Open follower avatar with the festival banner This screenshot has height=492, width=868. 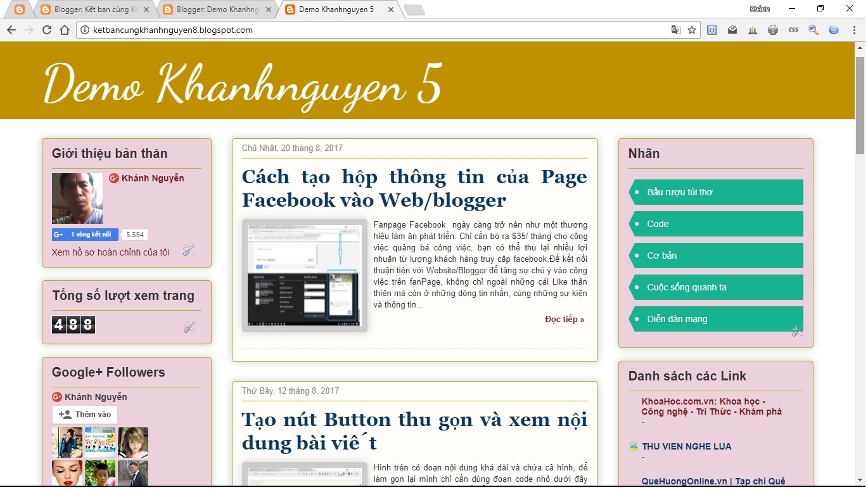click(100, 443)
